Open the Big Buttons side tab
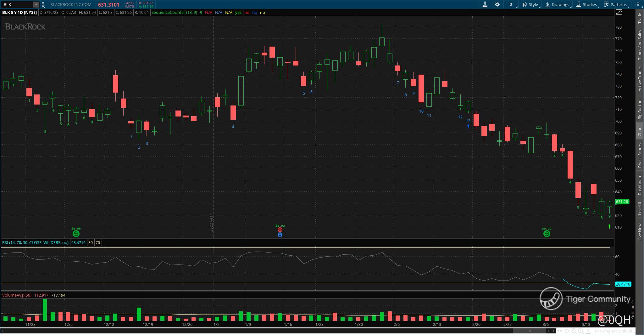644x335 pixels. pyautogui.click(x=639, y=108)
